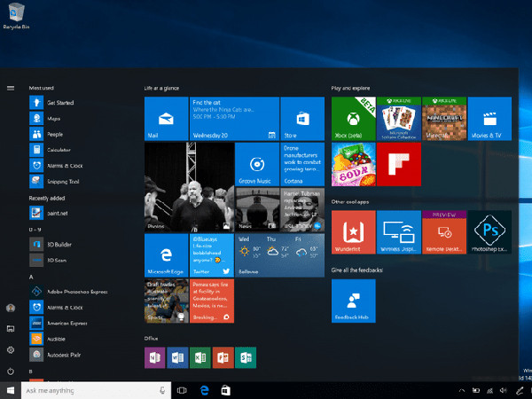The width and height of the screenshot is (532, 399).
Task: Open the Groove Music tile
Action: [257, 164]
